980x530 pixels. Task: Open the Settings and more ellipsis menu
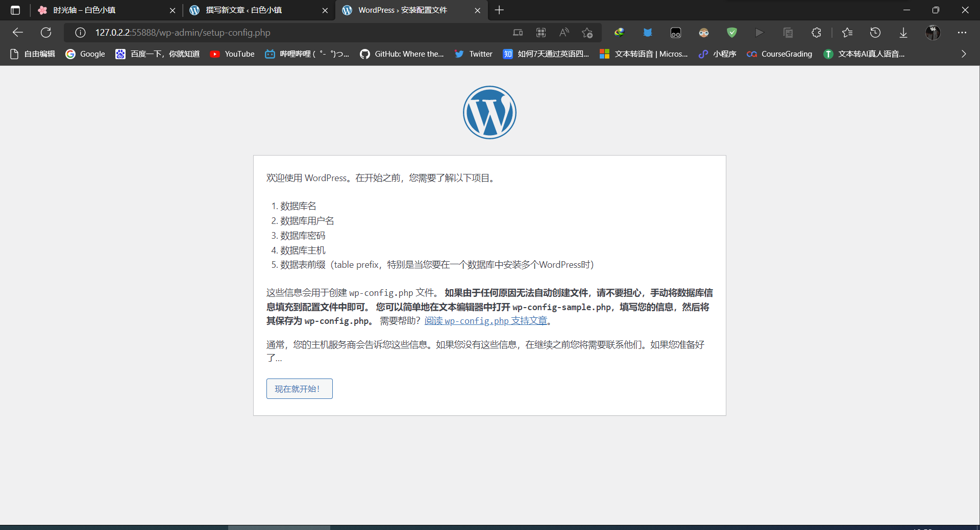click(962, 33)
